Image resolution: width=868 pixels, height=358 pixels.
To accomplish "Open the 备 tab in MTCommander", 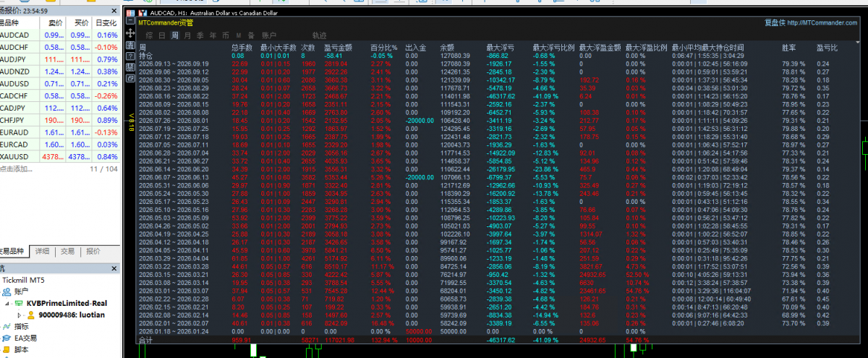I will (x=251, y=35).
